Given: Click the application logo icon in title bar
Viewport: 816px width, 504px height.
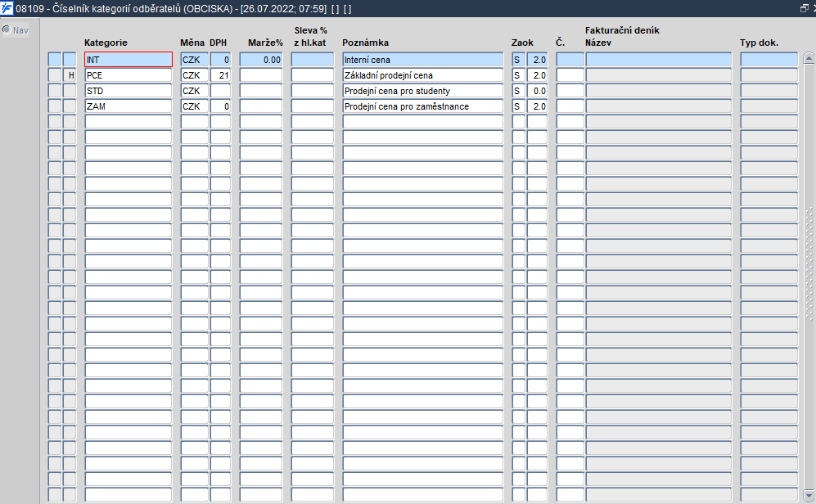Looking at the screenshot, I should point(7,8).
